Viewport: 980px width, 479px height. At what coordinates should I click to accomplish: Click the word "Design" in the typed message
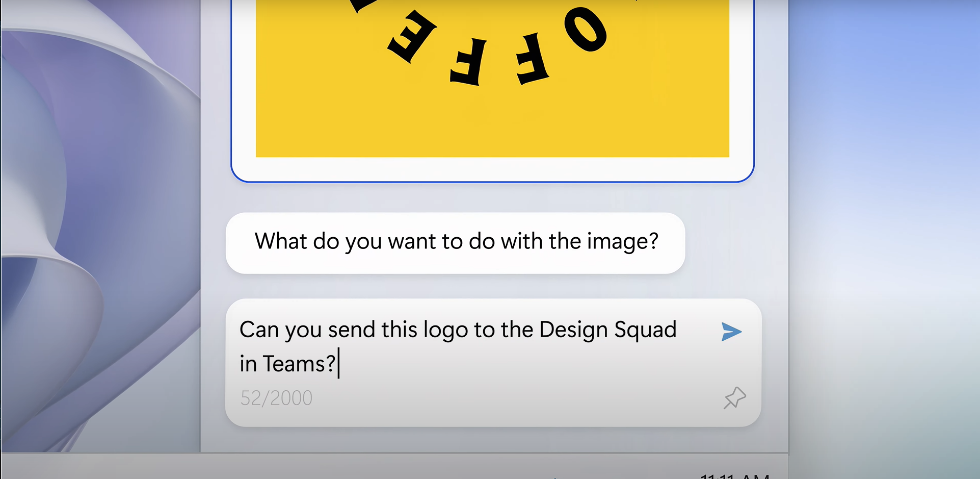[x=574, y=330]
